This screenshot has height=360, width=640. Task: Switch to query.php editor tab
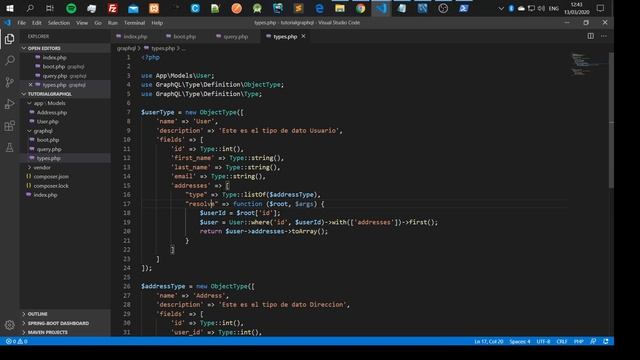236,36
